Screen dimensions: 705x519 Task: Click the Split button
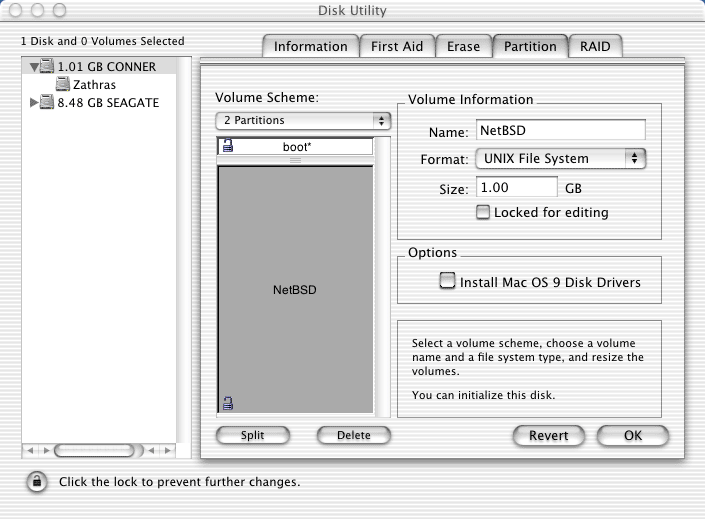[253, 435]
